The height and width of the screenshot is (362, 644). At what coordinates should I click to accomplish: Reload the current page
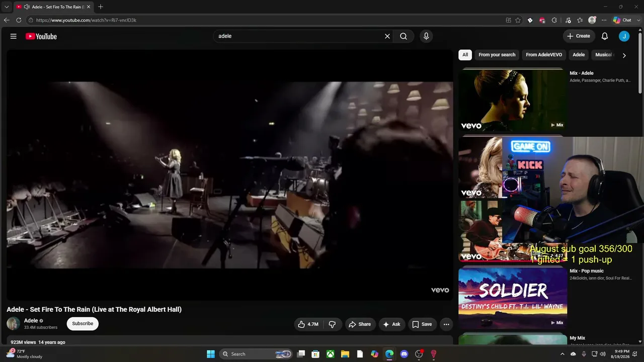tap(19, 20)
